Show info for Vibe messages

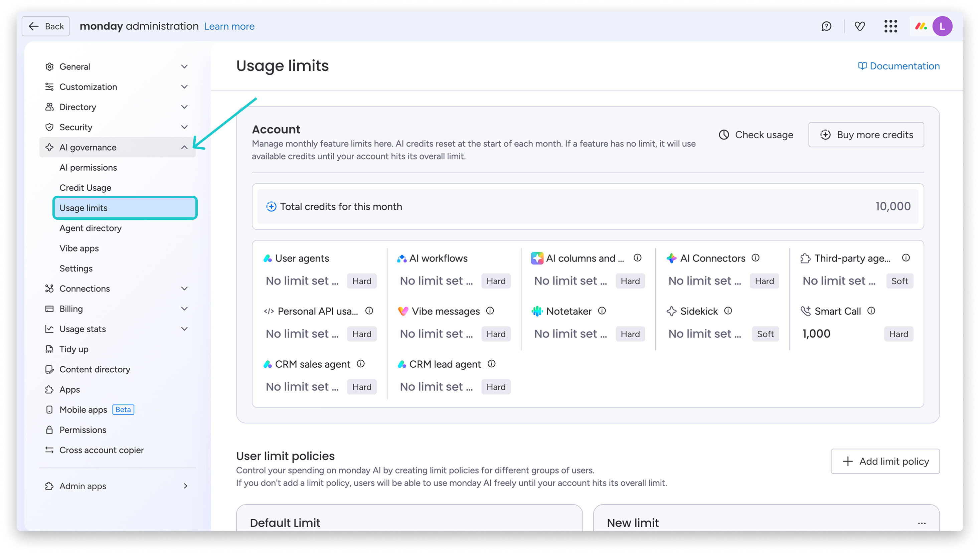490,311
